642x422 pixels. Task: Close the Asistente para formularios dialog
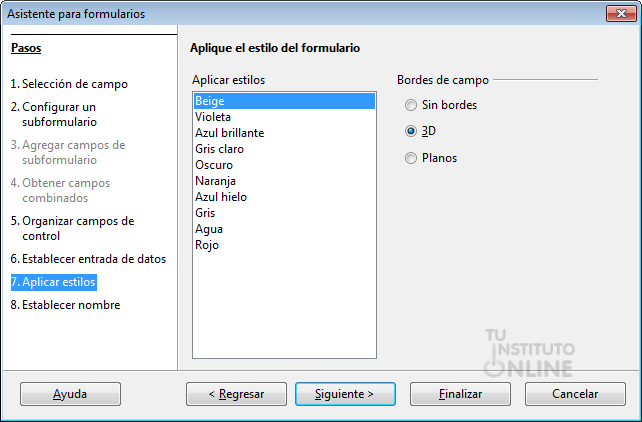point(618,13)
